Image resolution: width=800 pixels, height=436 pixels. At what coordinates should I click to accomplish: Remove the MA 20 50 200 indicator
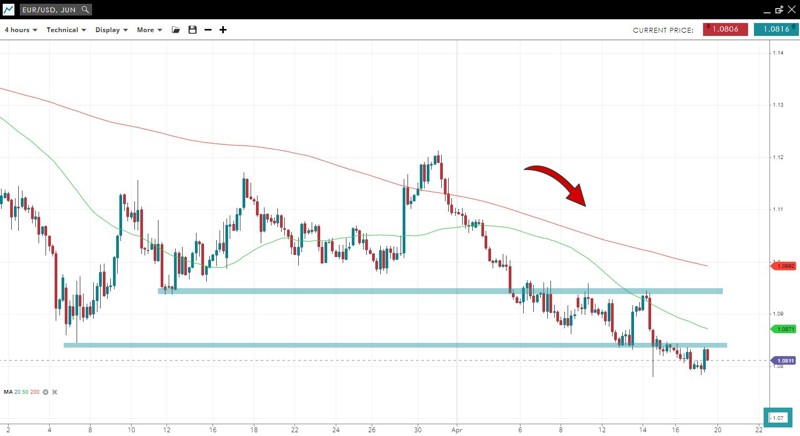(x=55, y=392)
